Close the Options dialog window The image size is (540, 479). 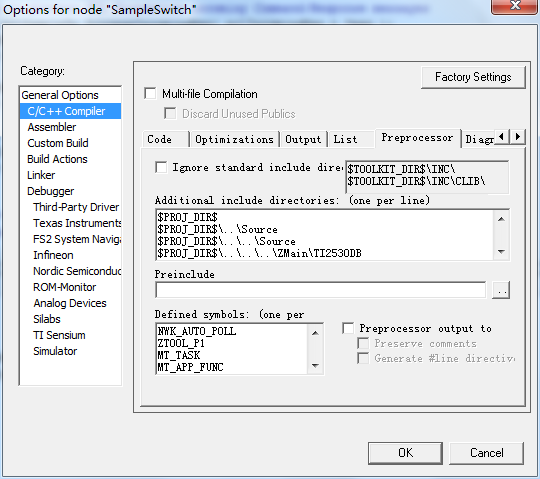point(515,6)
